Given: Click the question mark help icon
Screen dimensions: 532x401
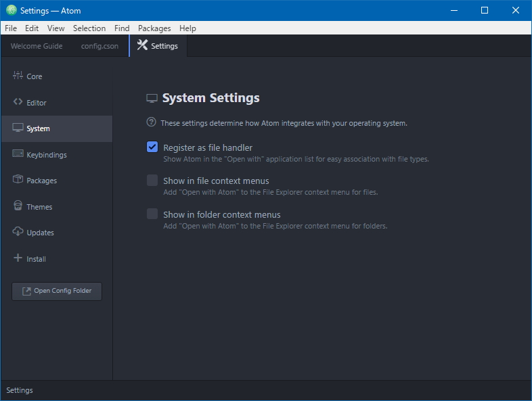Looking at the screenshot, I should tap(151, 122).
